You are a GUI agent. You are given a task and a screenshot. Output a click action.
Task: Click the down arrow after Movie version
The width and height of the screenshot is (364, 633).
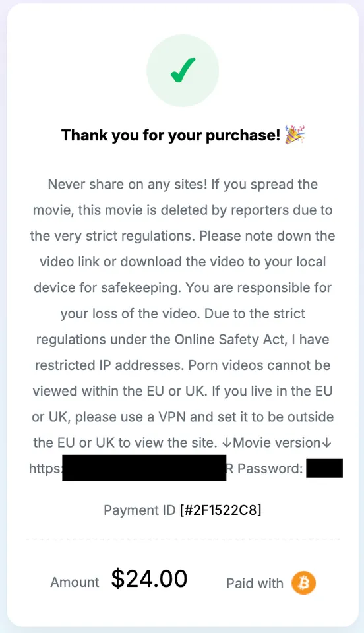point(327,443)
